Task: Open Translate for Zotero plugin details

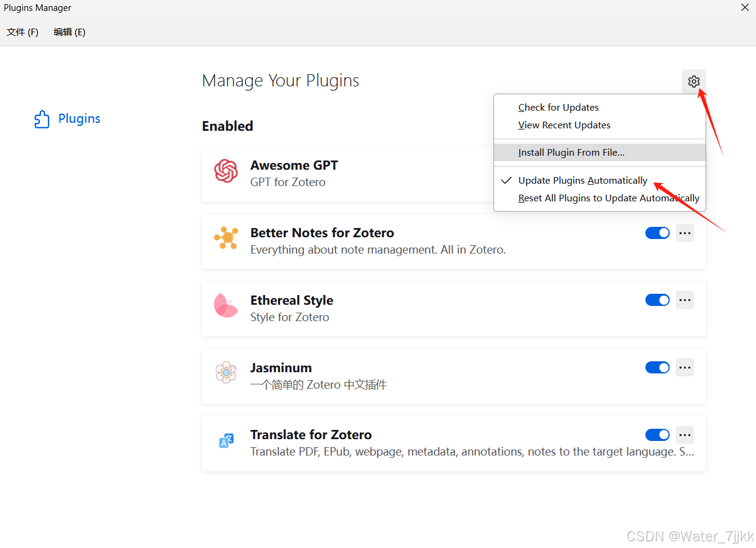Action: click(454, 443)
